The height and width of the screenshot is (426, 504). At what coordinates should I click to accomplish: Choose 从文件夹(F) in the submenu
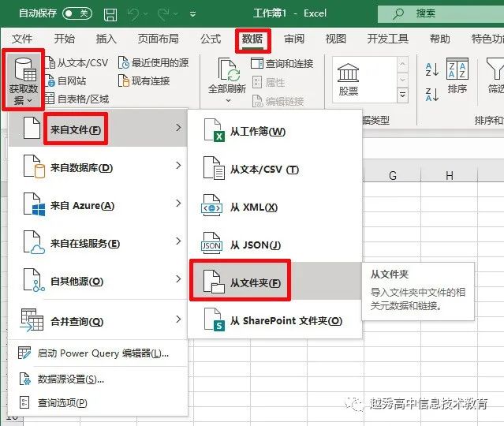[274, 282]
